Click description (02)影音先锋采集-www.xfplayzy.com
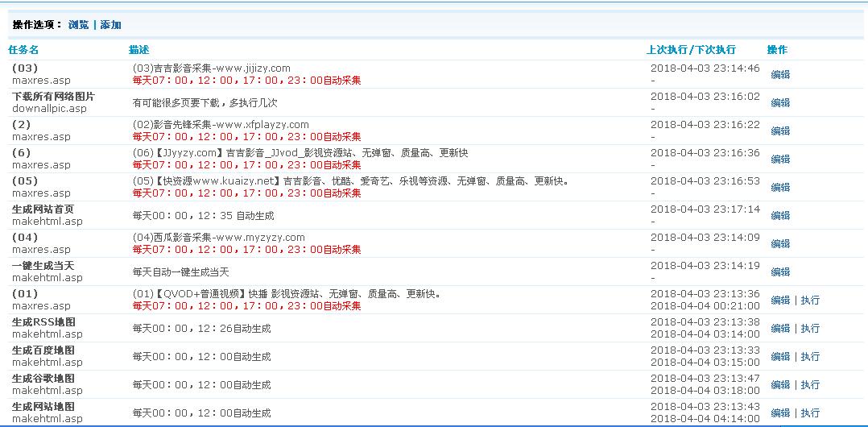 click(221, 125)
